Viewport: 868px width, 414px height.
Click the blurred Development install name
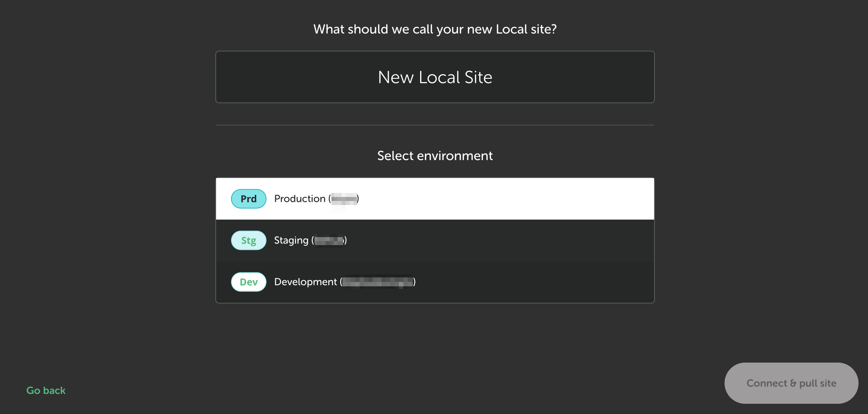coord(377,282)
